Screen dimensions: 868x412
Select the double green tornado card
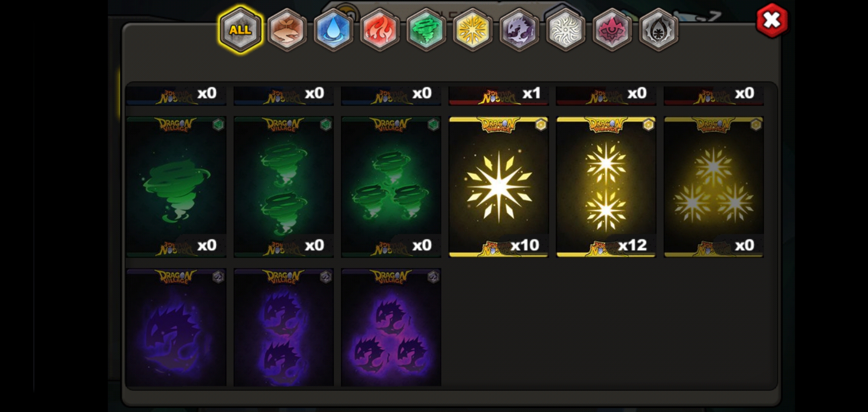pyautogui.click(x=284, y=187)
